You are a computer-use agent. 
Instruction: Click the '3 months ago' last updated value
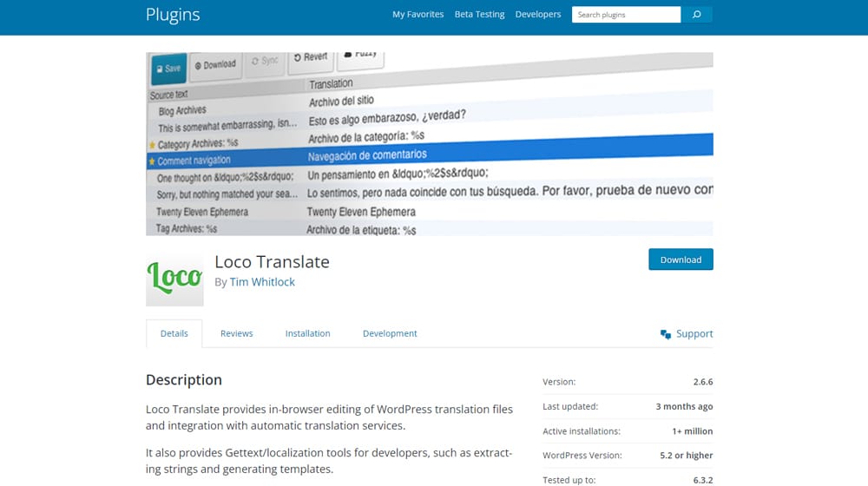point(684,406)
